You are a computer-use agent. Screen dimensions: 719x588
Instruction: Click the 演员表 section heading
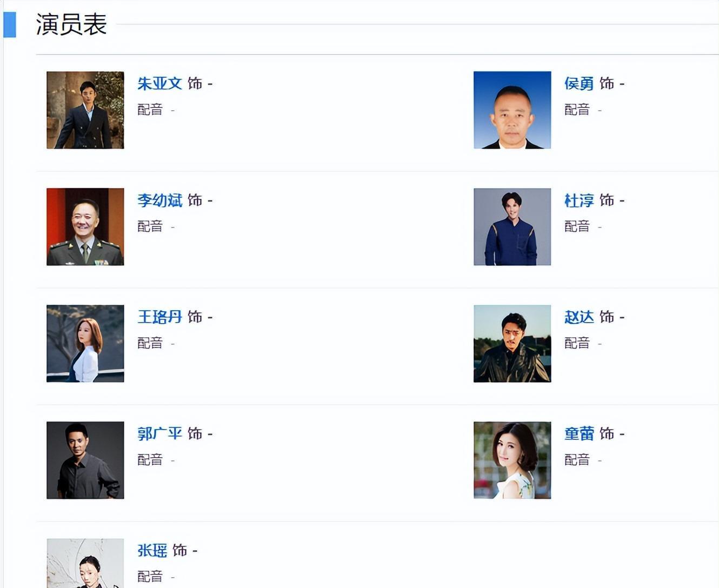[x=71, y=25]
